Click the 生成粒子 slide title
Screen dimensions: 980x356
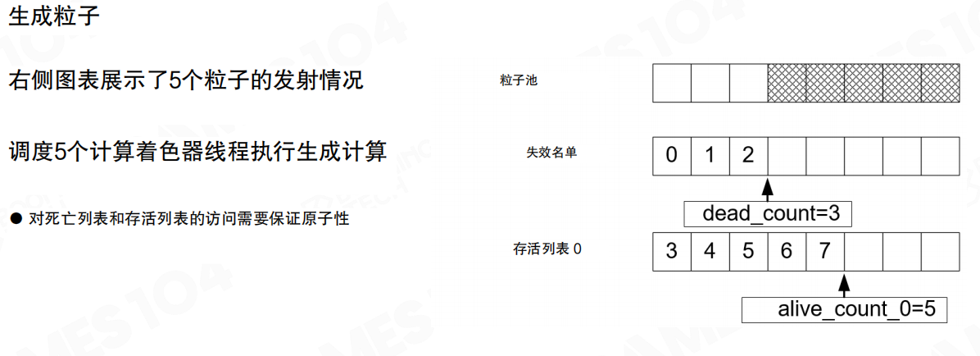[x=54, y=17]
